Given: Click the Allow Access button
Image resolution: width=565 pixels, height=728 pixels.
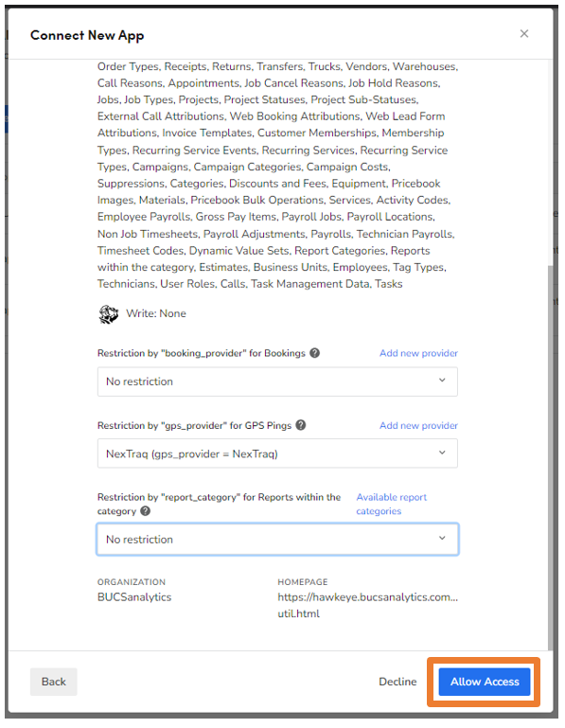Looking at the screenshot, I should (485, 682).
